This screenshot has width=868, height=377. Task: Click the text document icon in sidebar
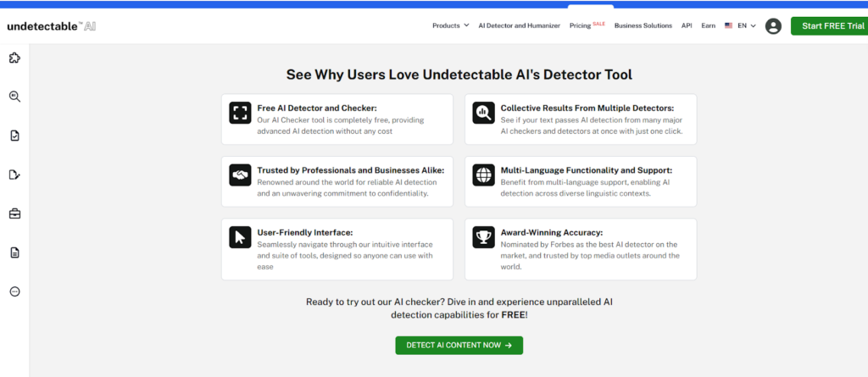point(14,252)
